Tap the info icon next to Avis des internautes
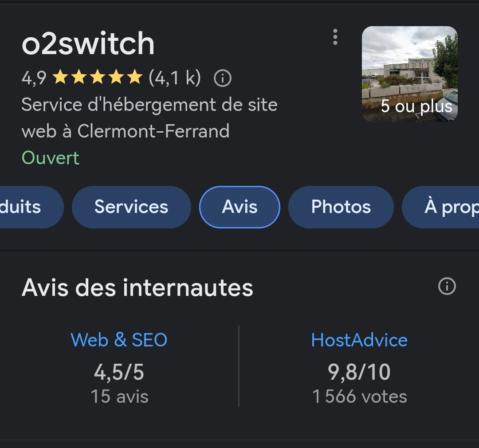 point(447,287)
